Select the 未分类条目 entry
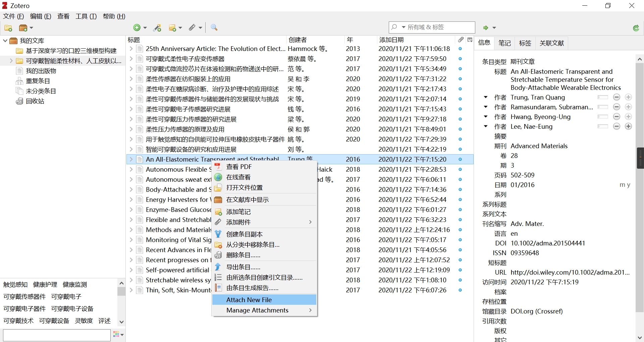 (x=36, y=91)
